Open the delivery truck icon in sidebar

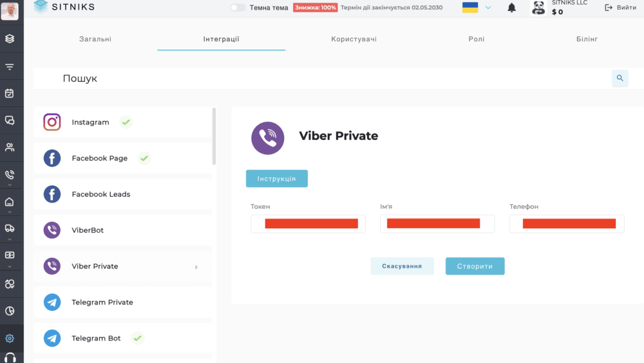pyautogui.click(x=10, y=228)
